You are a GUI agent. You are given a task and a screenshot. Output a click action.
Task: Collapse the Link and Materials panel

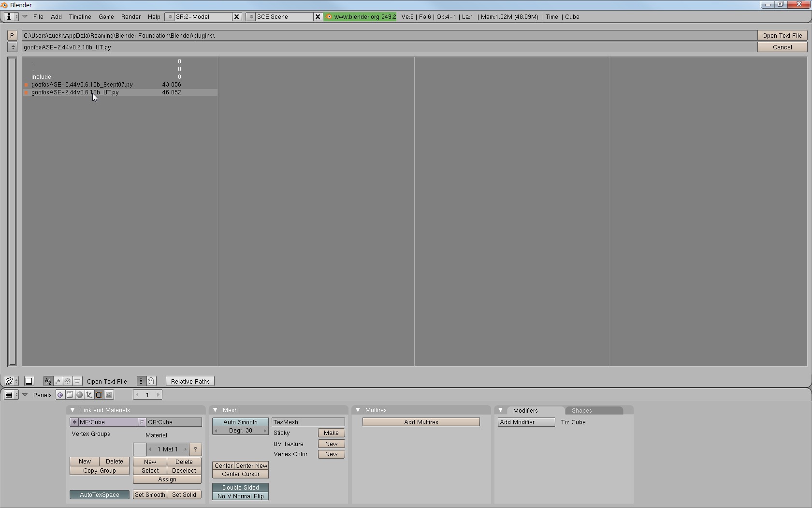(72, 410)
